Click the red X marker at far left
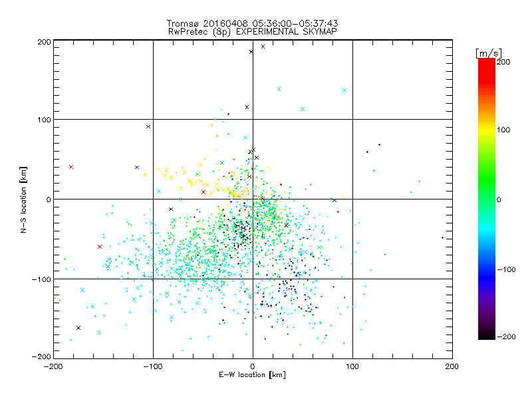The height and width of the screenshot is (399, 532). [x=71, y=167]
